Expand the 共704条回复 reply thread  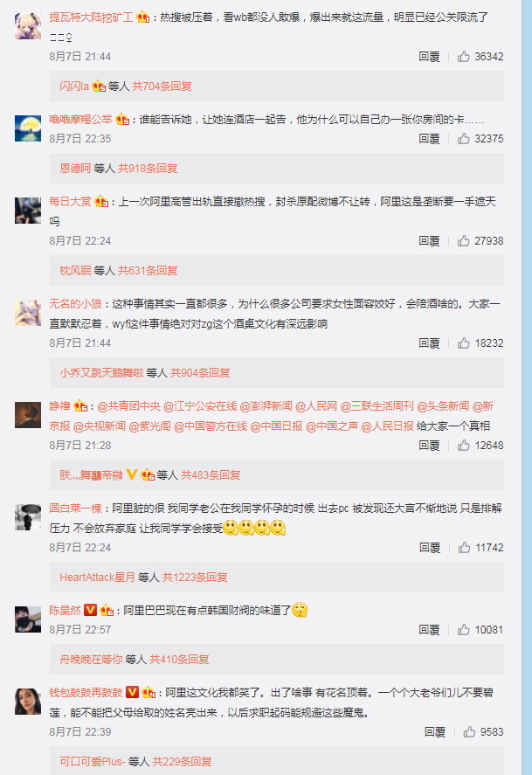coord(162,86)
